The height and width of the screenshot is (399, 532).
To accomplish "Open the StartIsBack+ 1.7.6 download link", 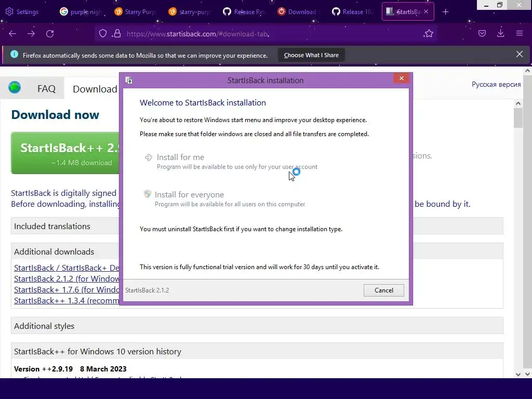I will click(66, 289).
